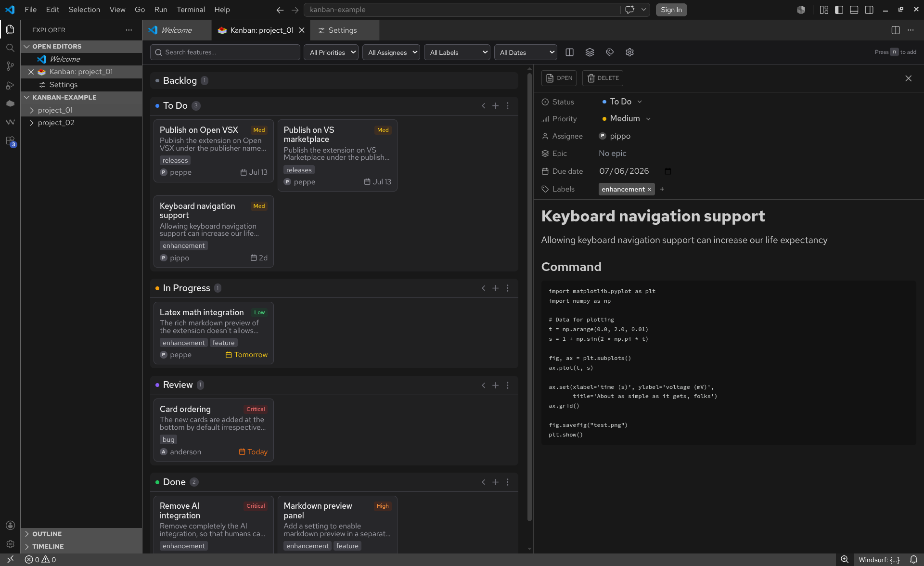924x566 pixels.
Task: Toggle the primary side bar
Action: [x=839, y=10]
